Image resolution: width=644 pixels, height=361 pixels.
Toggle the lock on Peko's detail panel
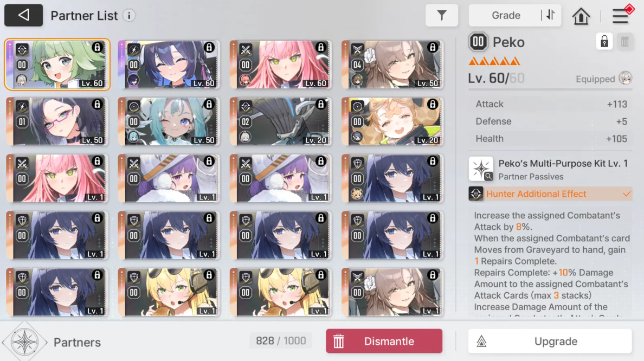(x=604, y=42)
